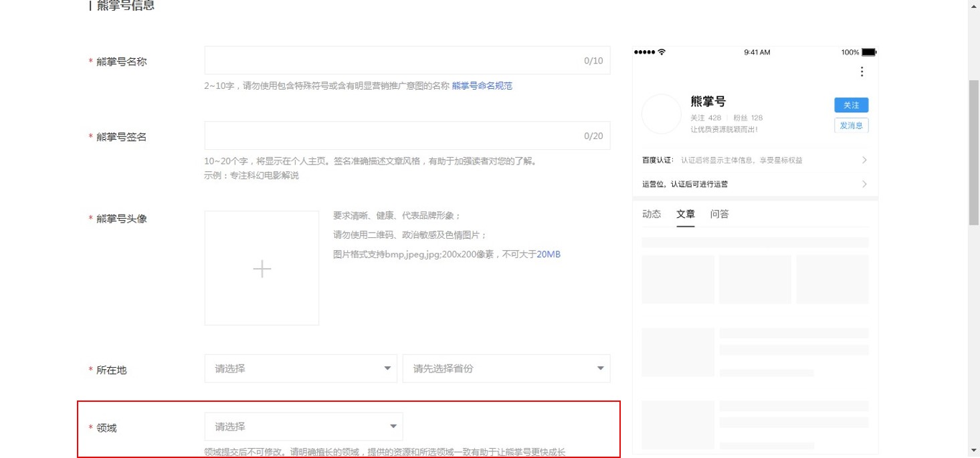Click the 发消息 button in preview
This screenshot has height=458, width=980.
click(851, 125)
